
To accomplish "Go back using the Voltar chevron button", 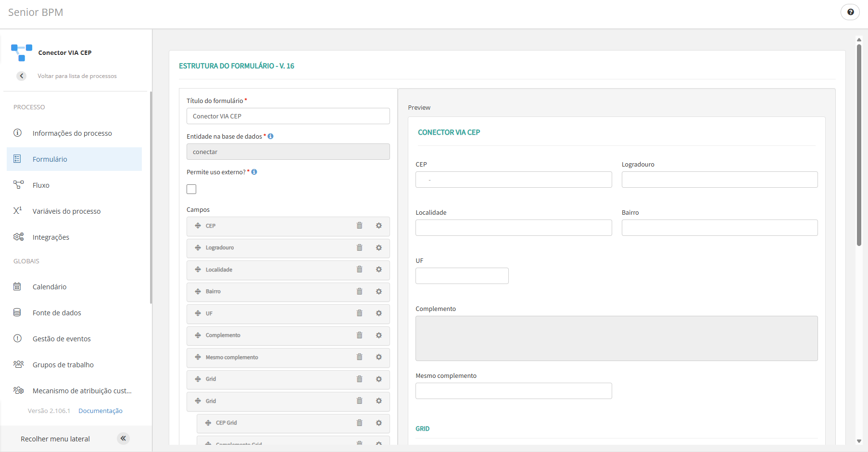I will pos(22,76).
